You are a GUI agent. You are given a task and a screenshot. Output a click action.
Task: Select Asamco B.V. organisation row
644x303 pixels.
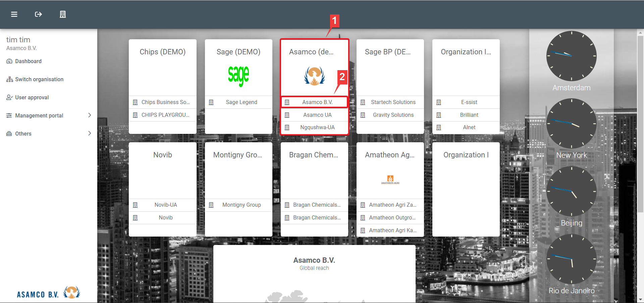coord(314,102)
